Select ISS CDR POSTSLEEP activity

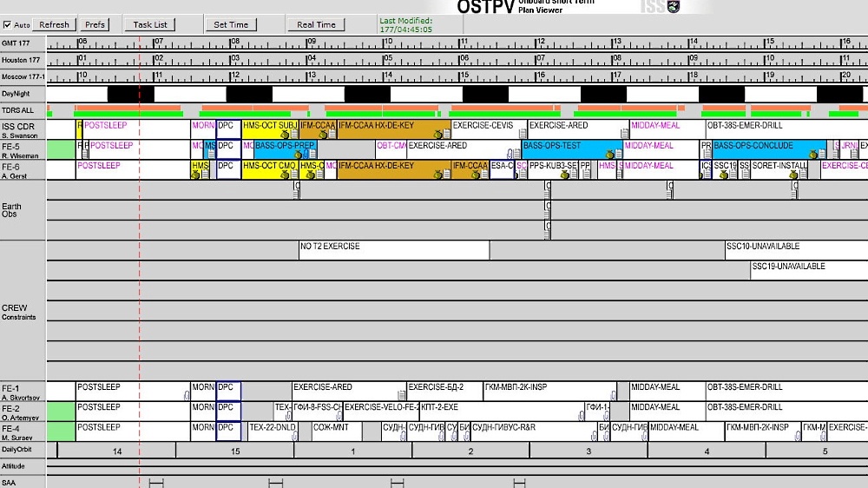(x=135, y=129)
